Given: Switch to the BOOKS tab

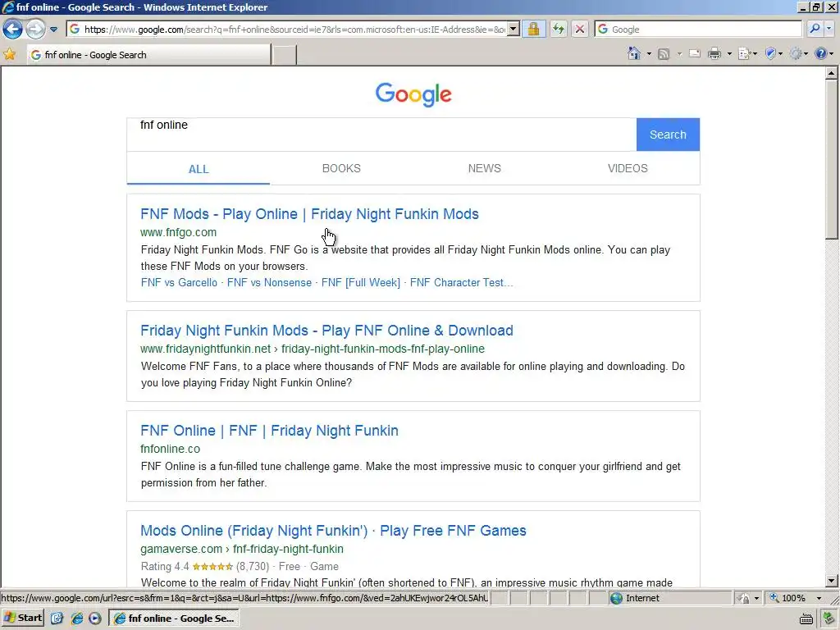Looking at the screenshot, I should 341,168.
